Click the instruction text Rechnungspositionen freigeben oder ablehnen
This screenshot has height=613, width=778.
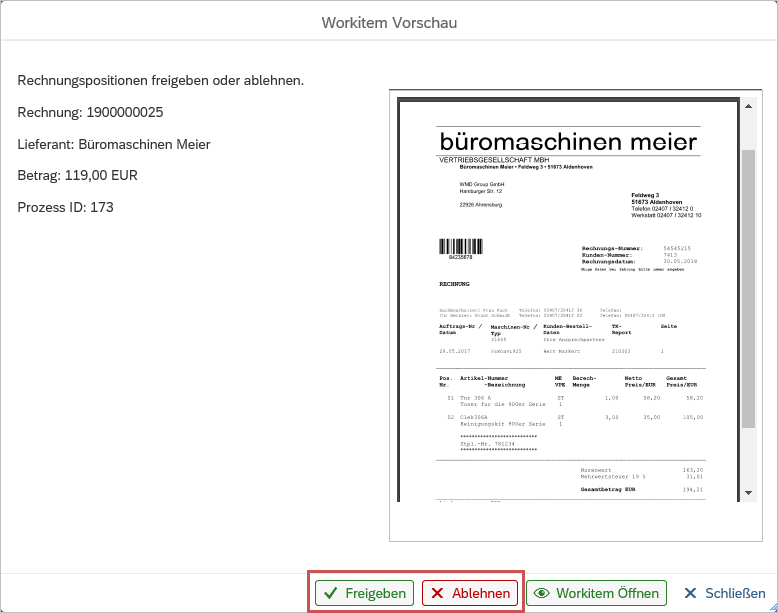pyautogui.click(x=161, y=80)
